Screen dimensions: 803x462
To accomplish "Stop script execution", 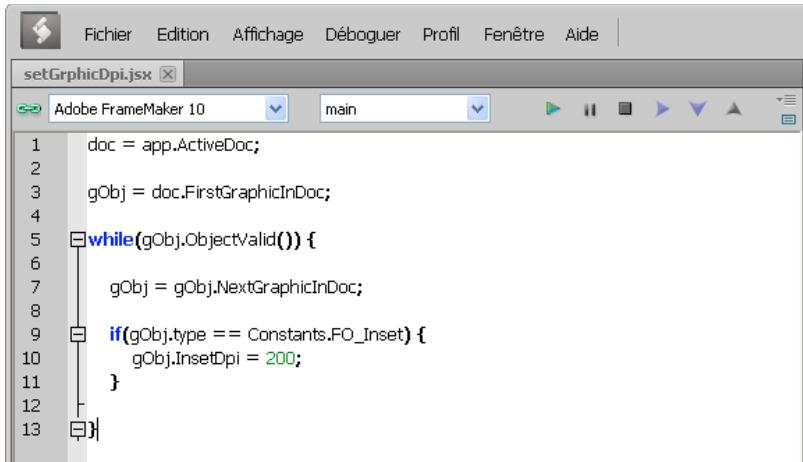I will 625,109.
